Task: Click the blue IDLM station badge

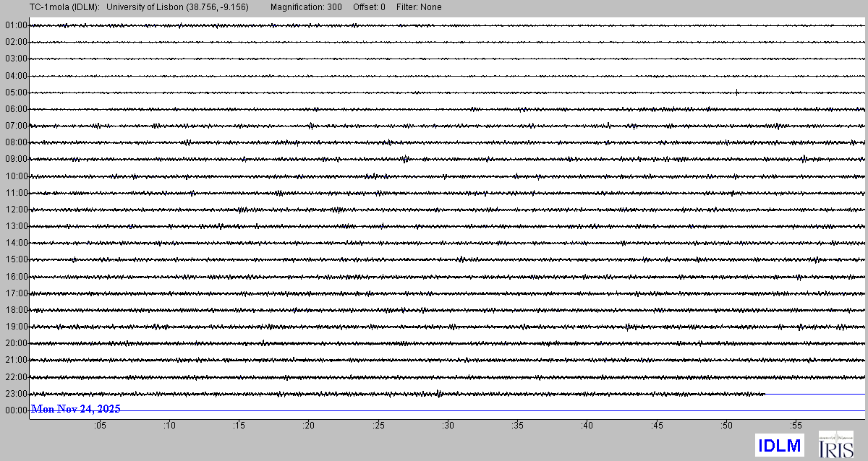Action: [779, 444]
